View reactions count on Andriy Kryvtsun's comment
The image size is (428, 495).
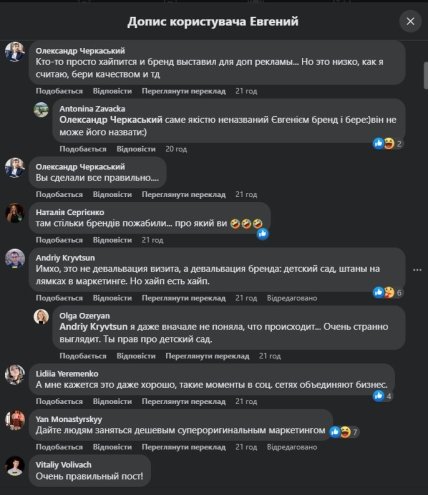coord(388,292)
